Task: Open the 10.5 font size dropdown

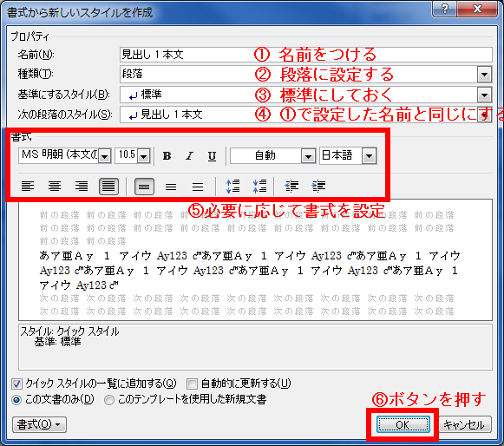Action: coord(144,156)
